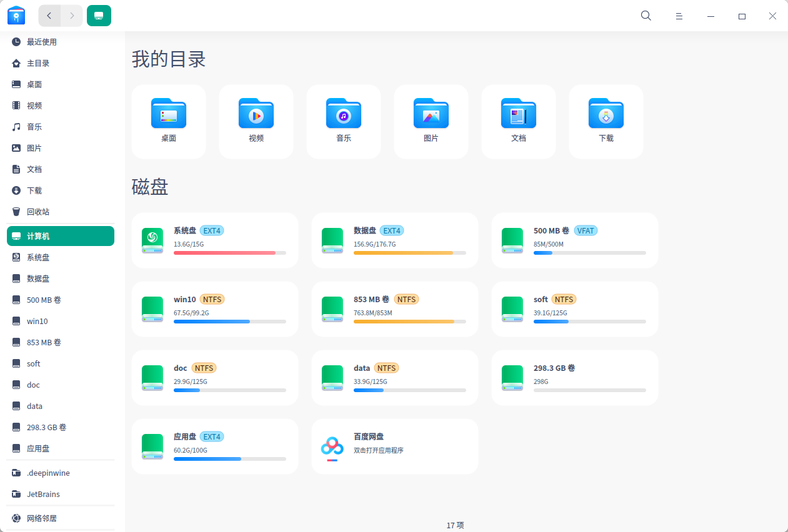The width and height of the screenshot is (788, 532).
Task: Select 桌面 in the sidebar
Action: pyautogui.click(x=61, y=84)
